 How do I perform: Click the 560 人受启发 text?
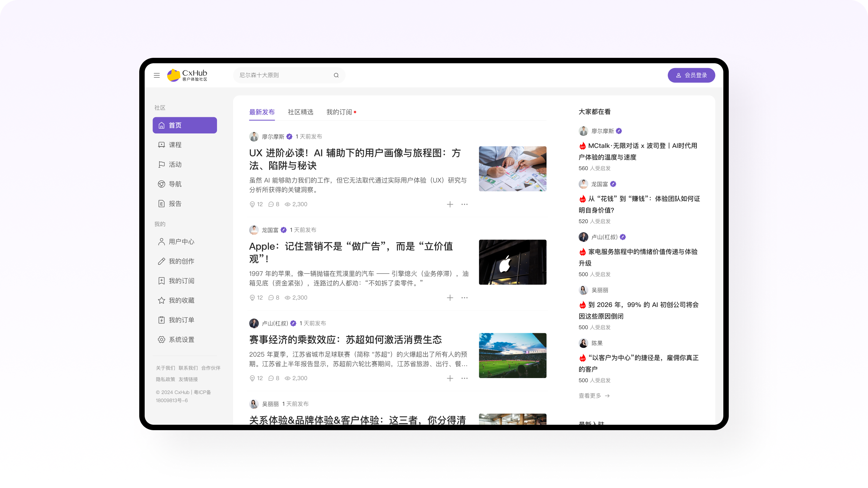pyautogui.click(x=594, y=168)
